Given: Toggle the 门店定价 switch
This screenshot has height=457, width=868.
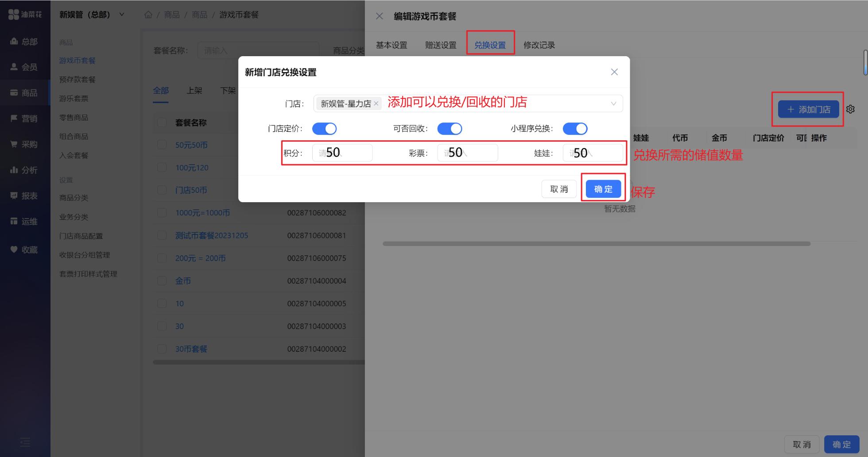Looking at the screenshot, I should pyautogui.click(x=324, y=129).
